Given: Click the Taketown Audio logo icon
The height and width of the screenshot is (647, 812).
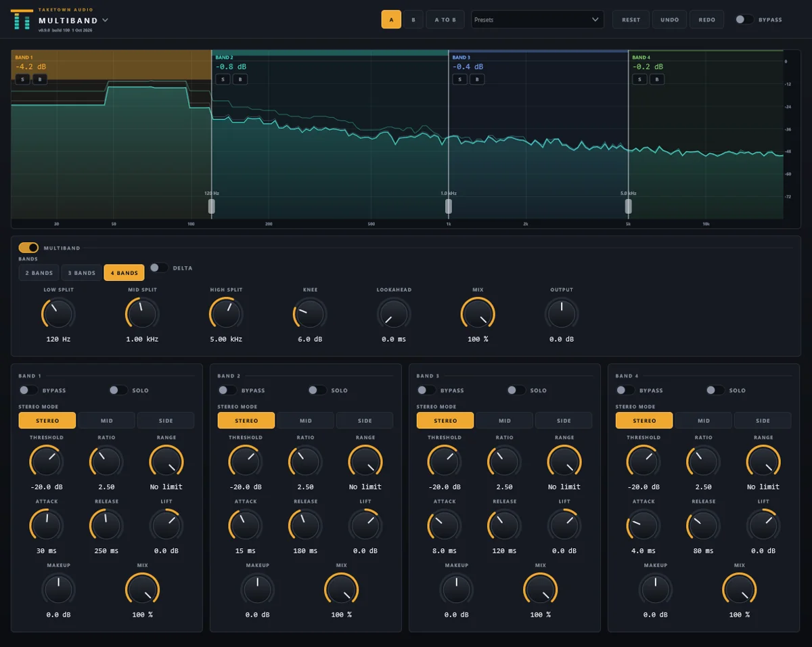Looking at the screenshot, I should (x=22, y=19).
